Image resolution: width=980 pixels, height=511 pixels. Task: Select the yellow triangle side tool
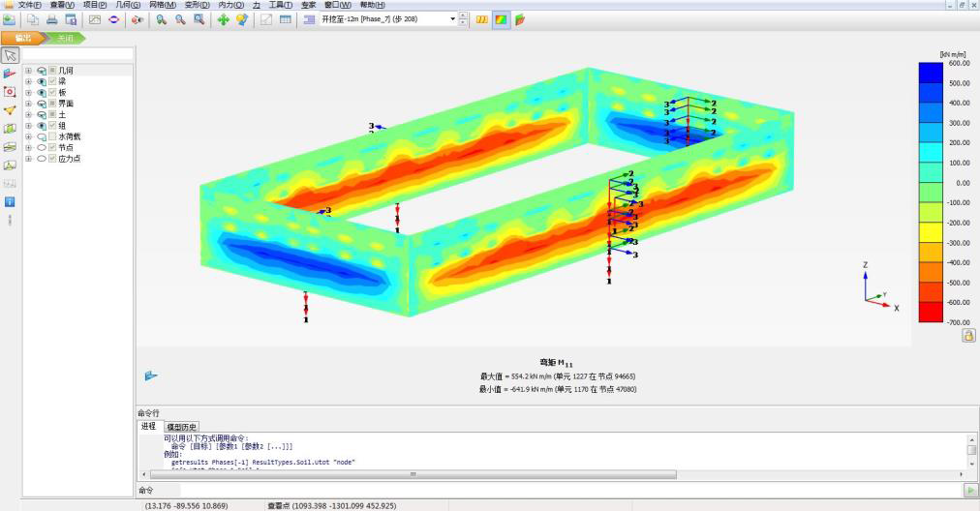[10, 110]
